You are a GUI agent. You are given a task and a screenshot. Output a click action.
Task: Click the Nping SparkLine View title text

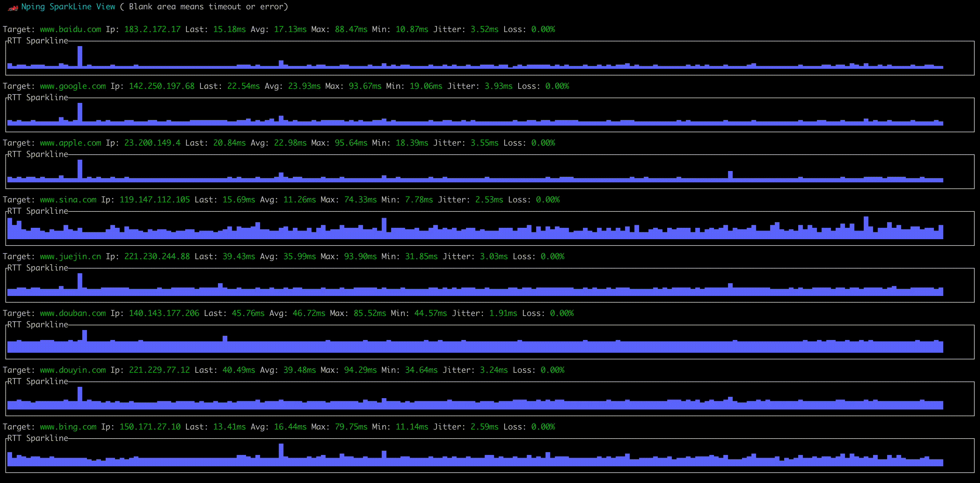[68, 6]
